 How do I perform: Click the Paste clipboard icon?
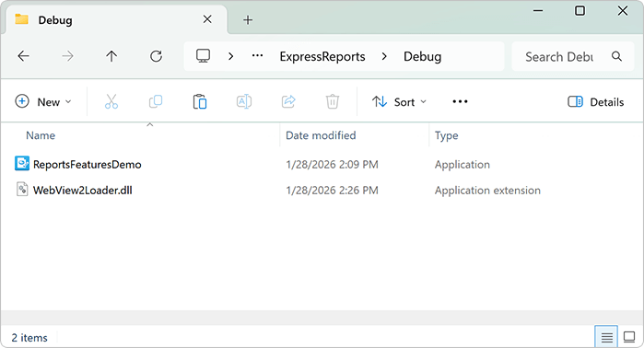[x=200, y=101]
